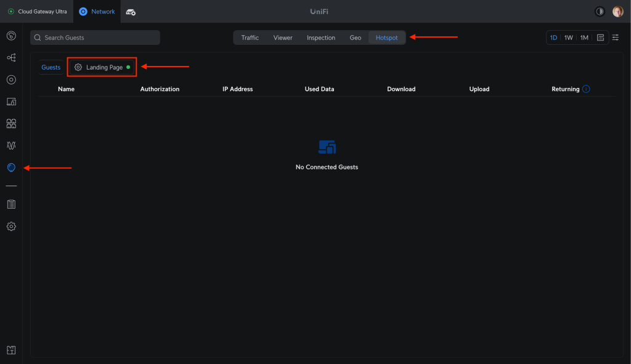Open the custom date range calendar icon
Image resolution: width=631 pixels, height=364 pixels.
[x=600, y=38]
